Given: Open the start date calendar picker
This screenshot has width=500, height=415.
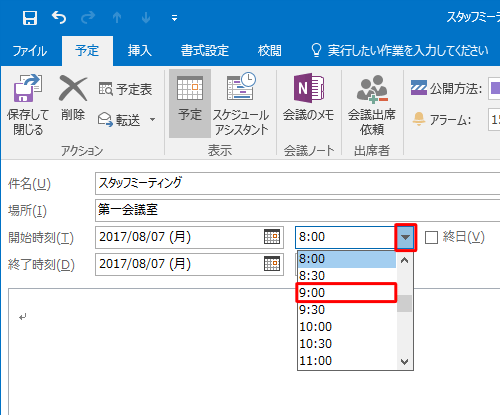Looking at the screenshot, I should click(x=272, y=237).
